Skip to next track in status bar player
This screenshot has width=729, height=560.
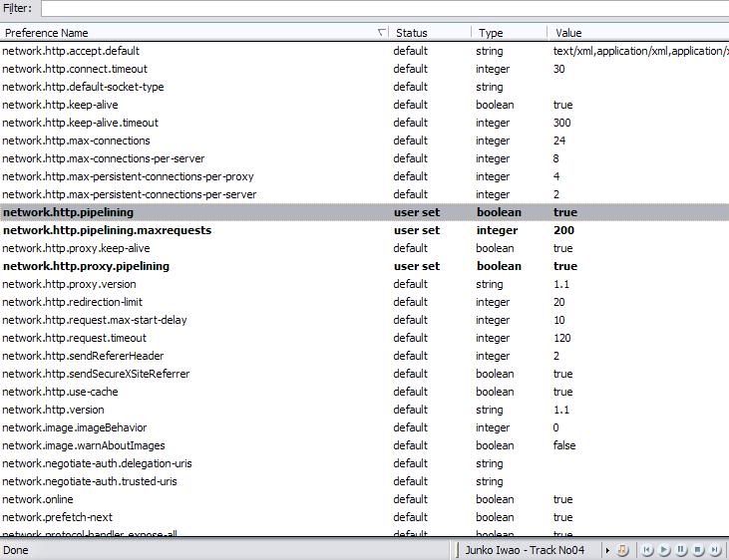pyautogui.click(x=715, y=550)
